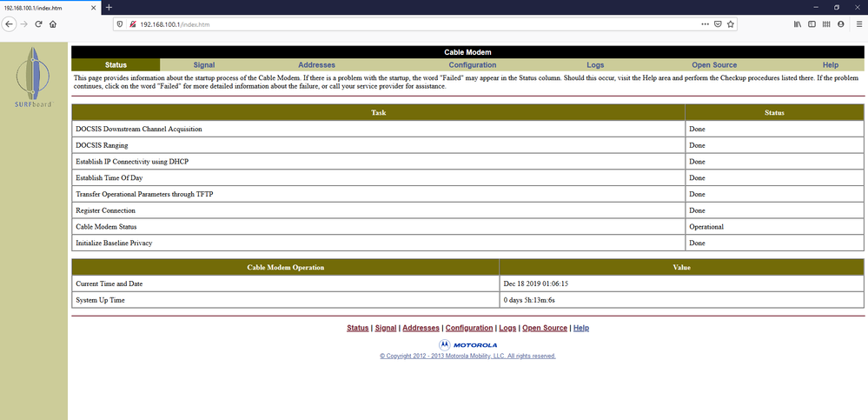Open a new tab with plus button
868x420 pixels.
pos(109,7)
